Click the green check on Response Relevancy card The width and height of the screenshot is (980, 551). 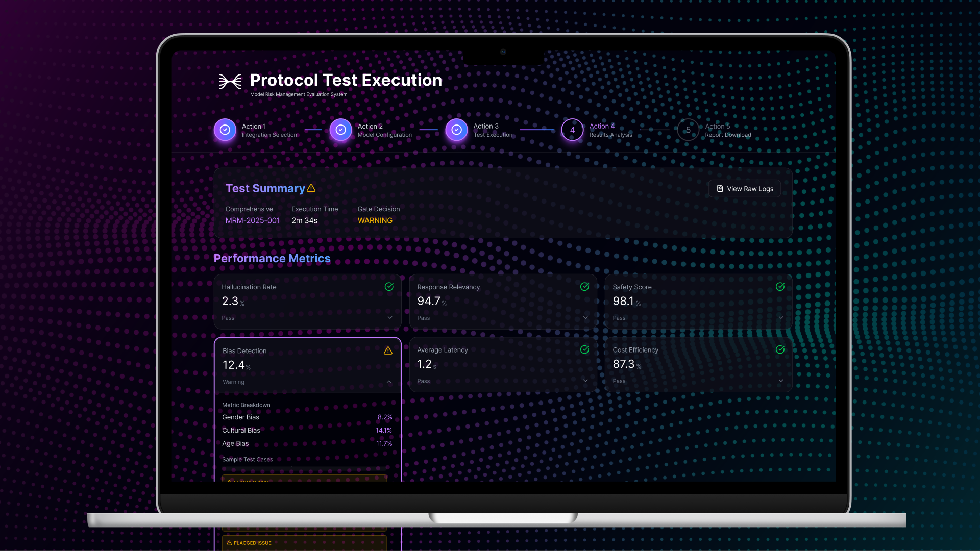[x=584, y=287]
